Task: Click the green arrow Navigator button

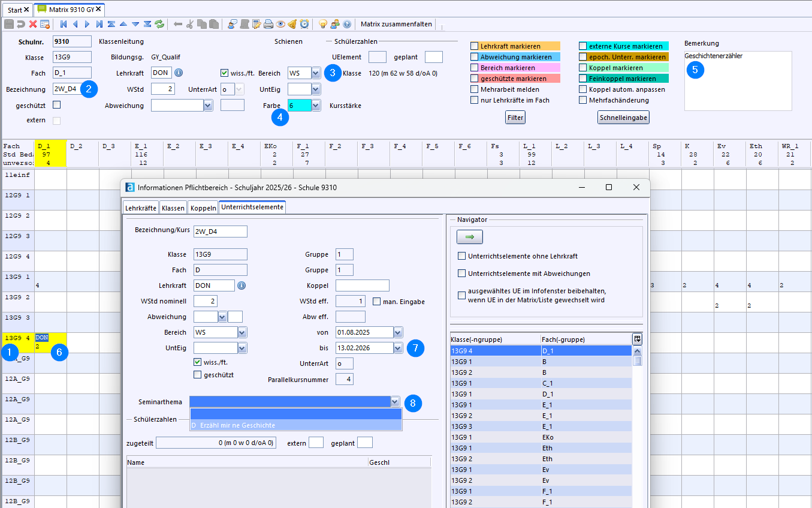Action: pyautogui.click(x=470, y=238)
